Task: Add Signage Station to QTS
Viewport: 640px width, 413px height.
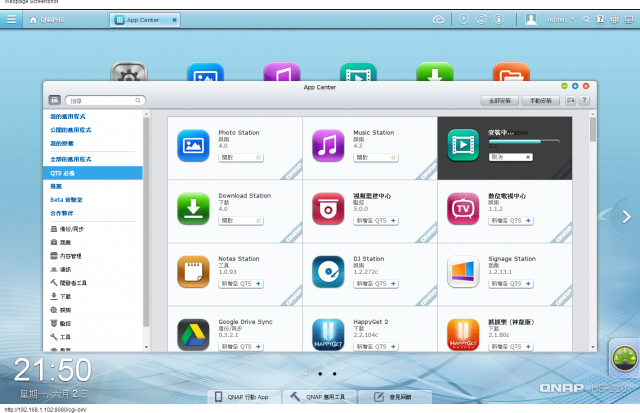Action: pyautogui.click(x=511, y=284)
